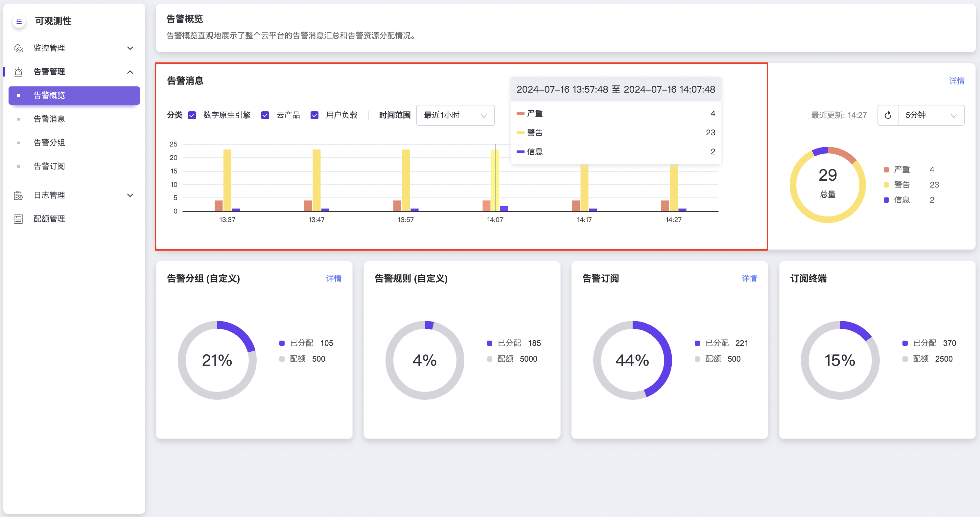Click the 监控管理 cloud monitoring icon
Viewport: 980px width, 517px height.
click(x=18, y=48)
